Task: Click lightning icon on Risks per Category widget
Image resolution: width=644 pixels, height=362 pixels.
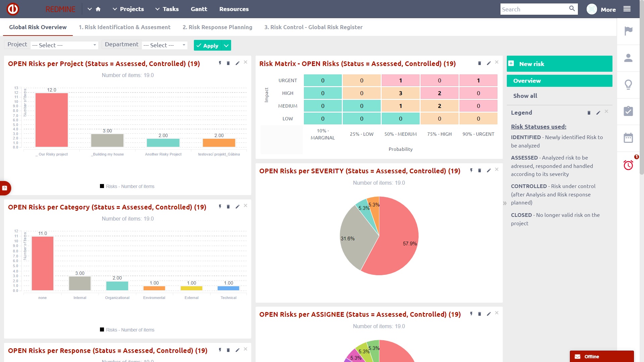Action: [x=220, y=206]
